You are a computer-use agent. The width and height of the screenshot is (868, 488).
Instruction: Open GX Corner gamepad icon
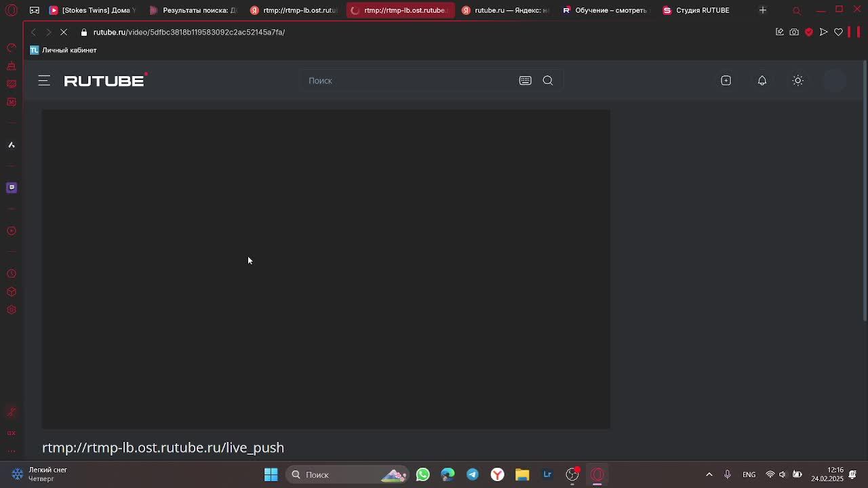click(35, 10)
